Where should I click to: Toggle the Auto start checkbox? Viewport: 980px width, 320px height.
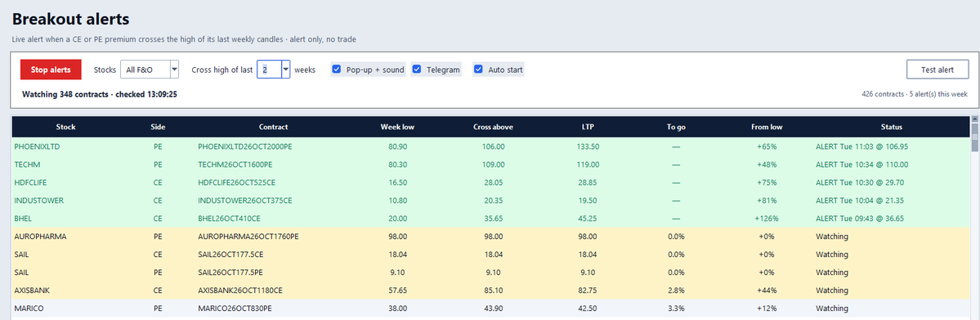click(478, 70)
